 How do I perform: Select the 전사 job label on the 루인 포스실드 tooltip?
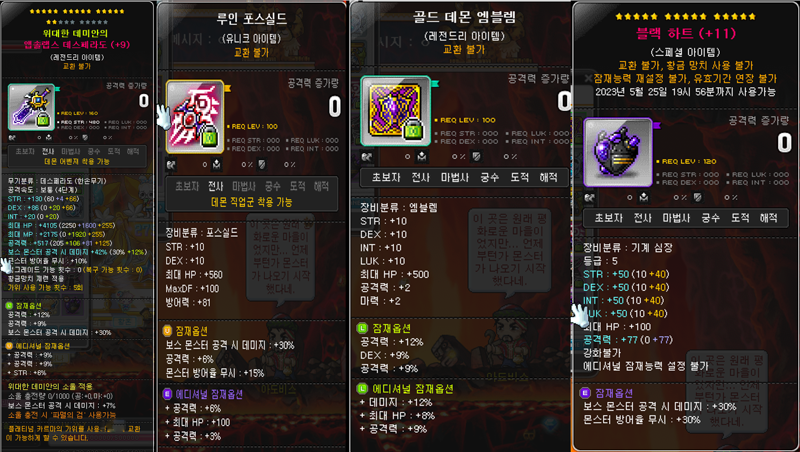[216, 186]
